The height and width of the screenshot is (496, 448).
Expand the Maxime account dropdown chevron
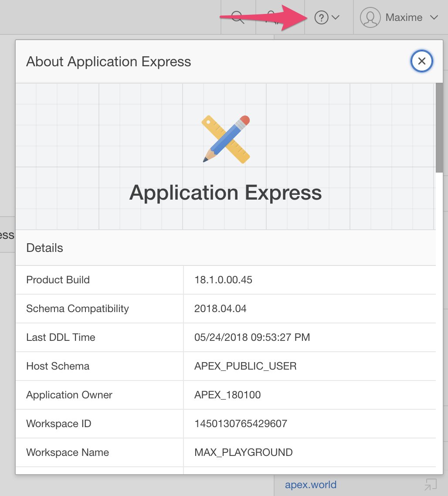[x=434, y=17]
